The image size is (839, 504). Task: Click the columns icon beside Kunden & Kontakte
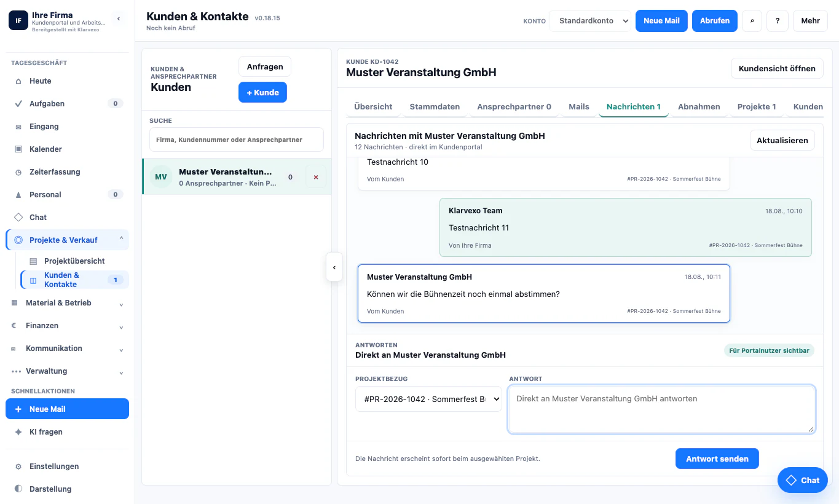click(x=33, y=280)
